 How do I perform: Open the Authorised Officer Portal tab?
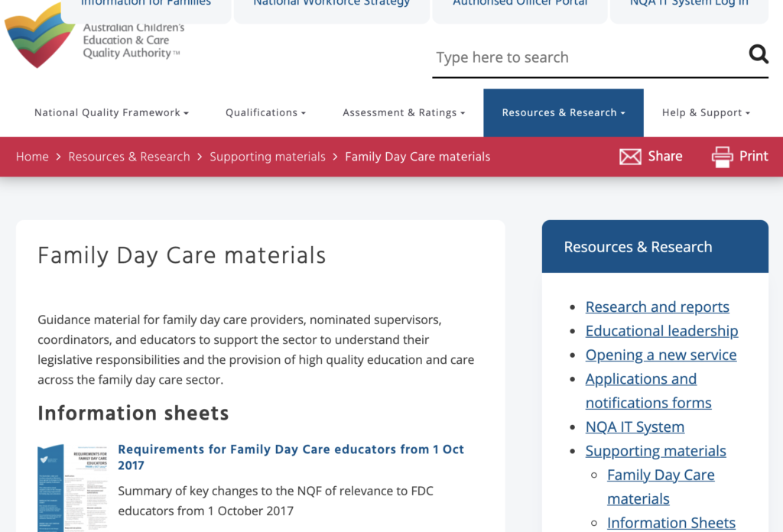pos(519,5)
